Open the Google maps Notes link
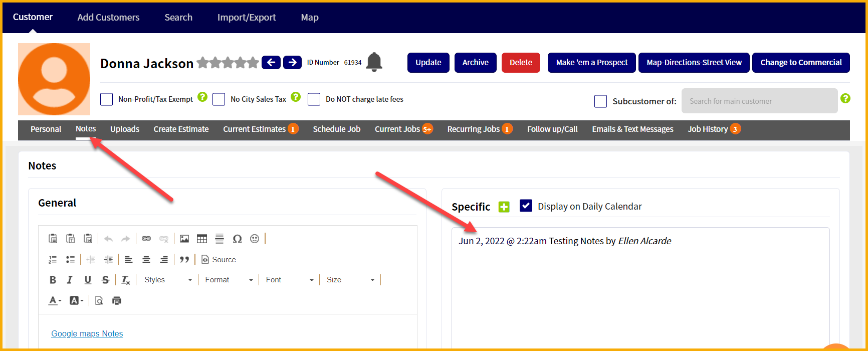The image size is (868, 351). tap(87, 333)
